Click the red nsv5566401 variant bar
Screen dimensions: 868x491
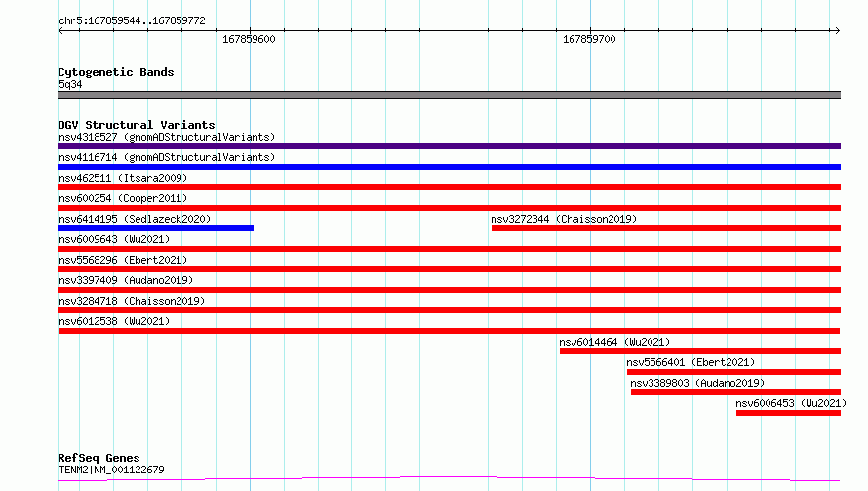[733, 372]
